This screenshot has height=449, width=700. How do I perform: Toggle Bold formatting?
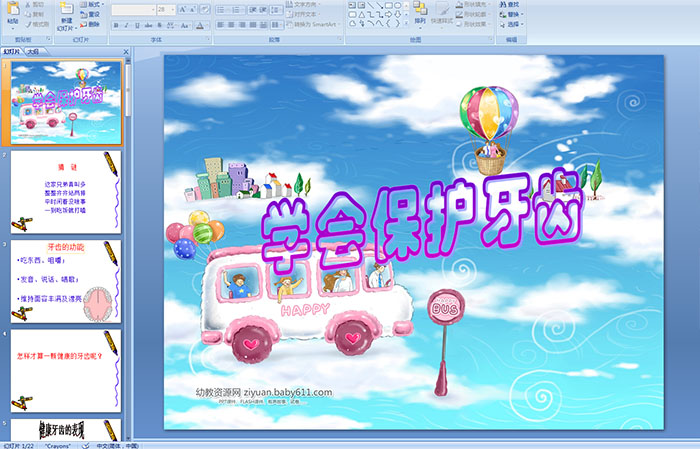tap(116, 25)
